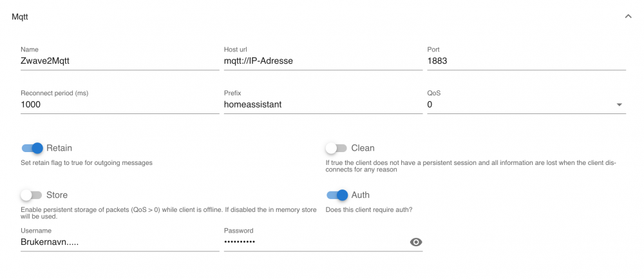Click the Password input field
The image size is (644, 279).
[314, 242]
